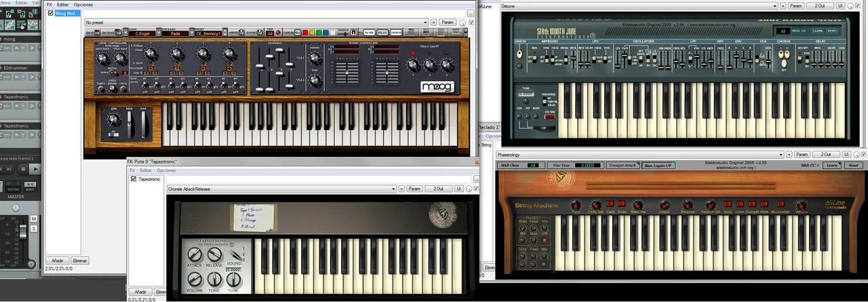This screenshot has height=302, width=868.
Task: Click the String Machine Tune knob
Action: tap(576, 205)
